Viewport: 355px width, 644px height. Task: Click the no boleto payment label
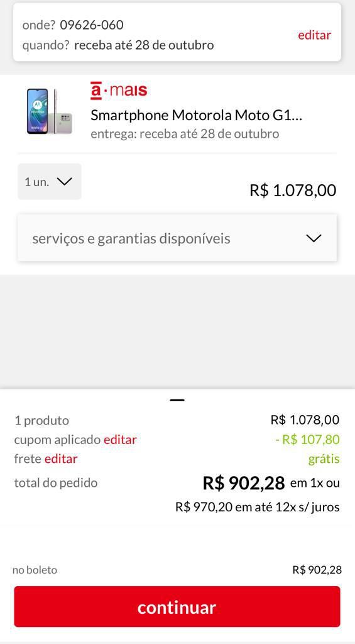click(x=35, y=570)
